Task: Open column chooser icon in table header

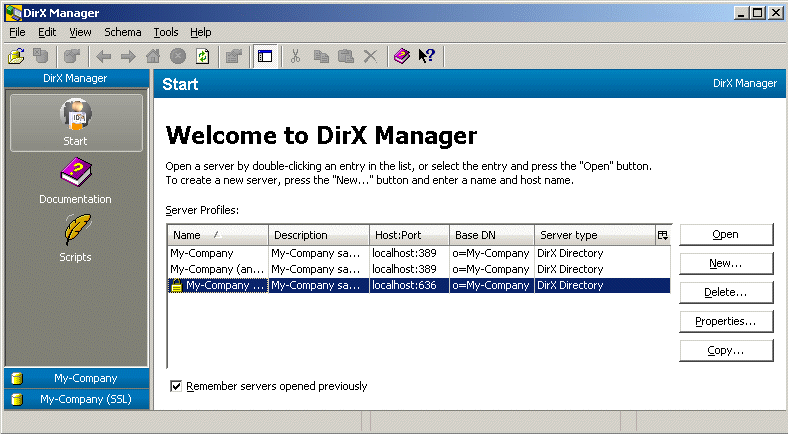Action: coord(663,235)
